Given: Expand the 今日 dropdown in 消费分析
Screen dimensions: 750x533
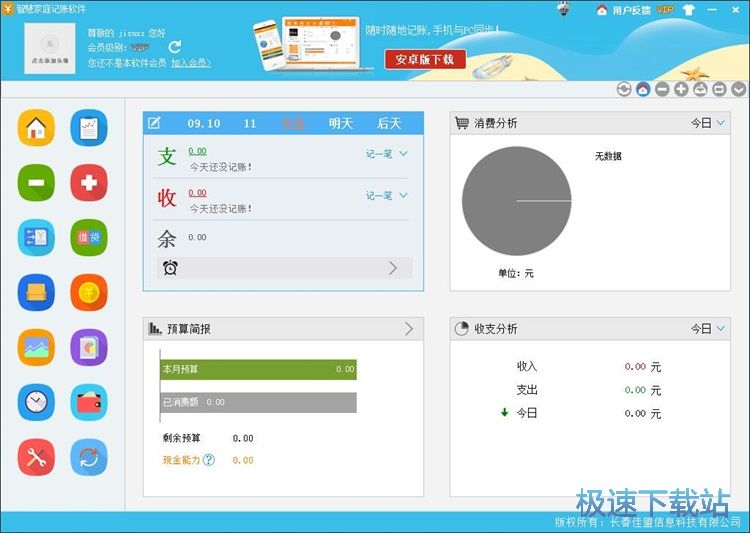Looking at the screenshot, I should click(707, 124).
